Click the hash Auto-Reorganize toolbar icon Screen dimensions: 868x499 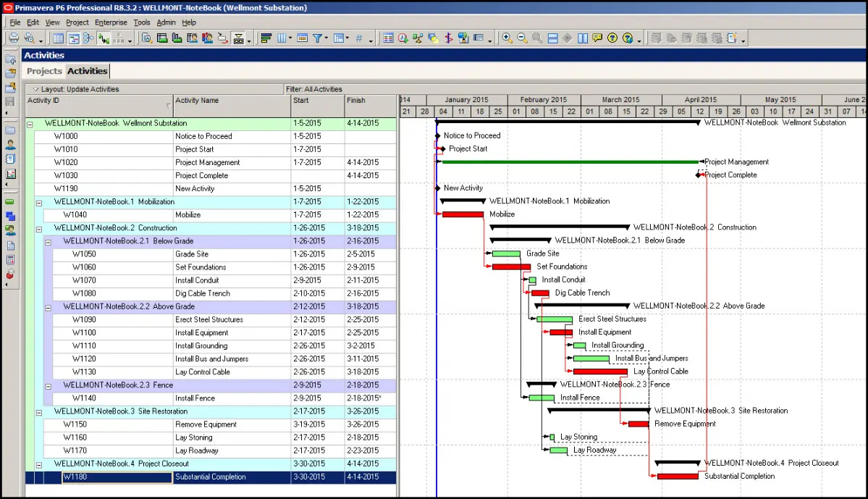359,38
